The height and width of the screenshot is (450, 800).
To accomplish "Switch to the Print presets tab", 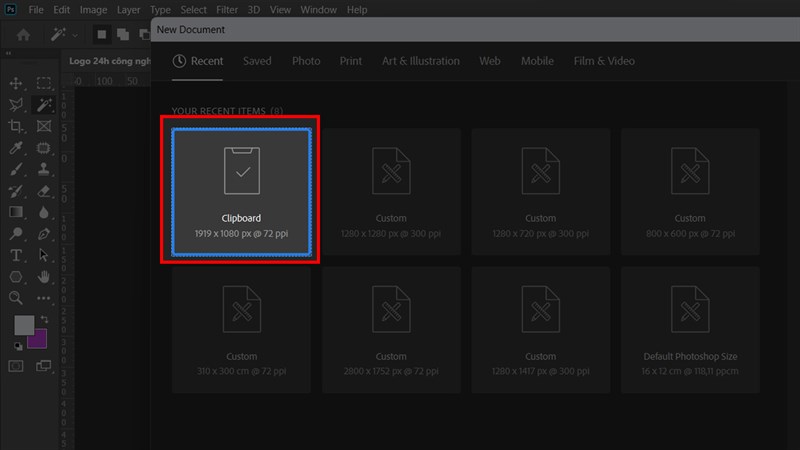I will coord(351,61).
